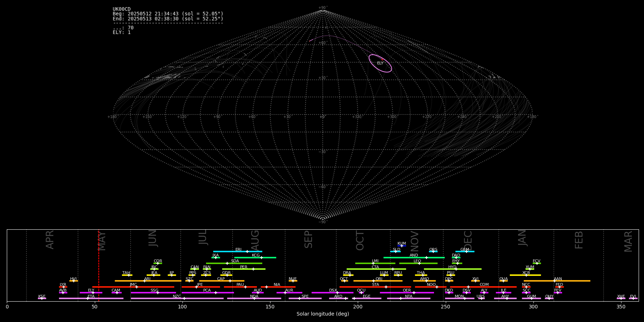Screen dimensions: 644x322
Task: Click the JMC shower label
Action: click(133, 285)
